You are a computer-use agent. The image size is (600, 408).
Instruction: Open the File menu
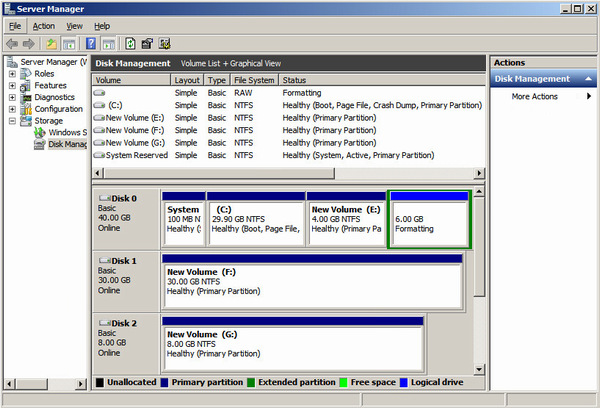pos(15,26)
